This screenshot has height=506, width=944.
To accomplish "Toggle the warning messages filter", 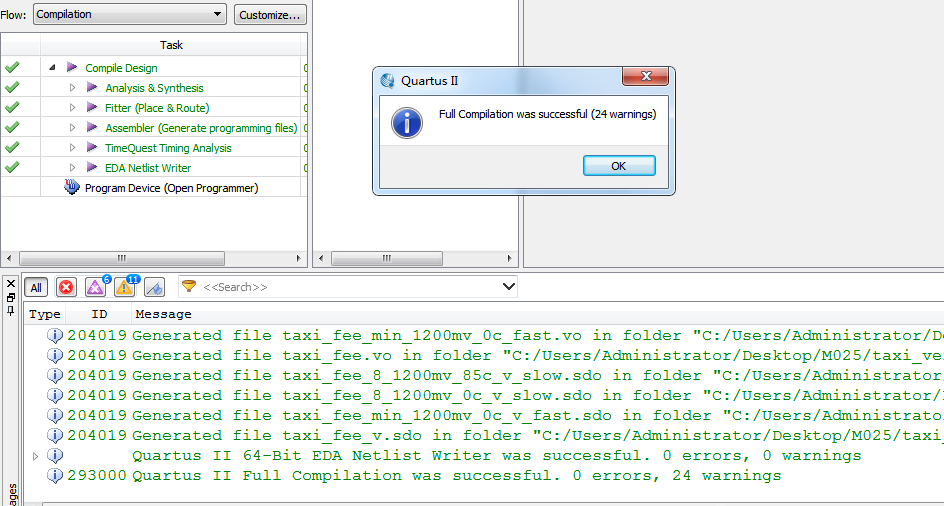I will coord(125,287).
